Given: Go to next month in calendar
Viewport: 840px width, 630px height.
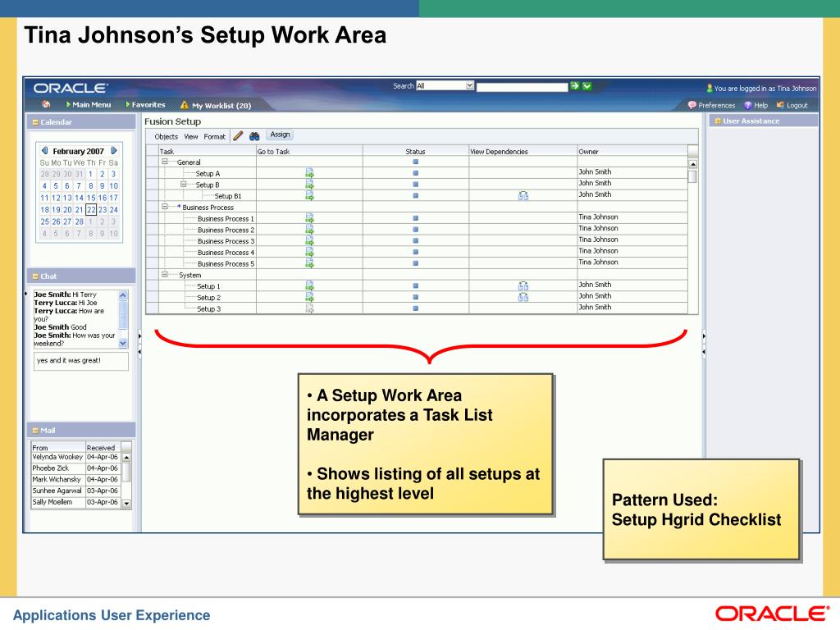Looking at the screenshot, I should point(113,151).
